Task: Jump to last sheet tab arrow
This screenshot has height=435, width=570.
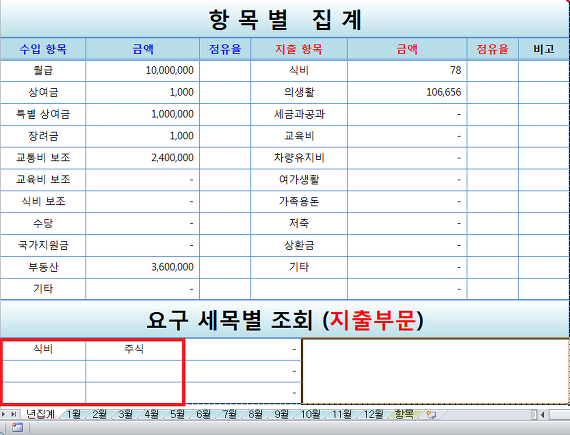Action: (14, 414)
